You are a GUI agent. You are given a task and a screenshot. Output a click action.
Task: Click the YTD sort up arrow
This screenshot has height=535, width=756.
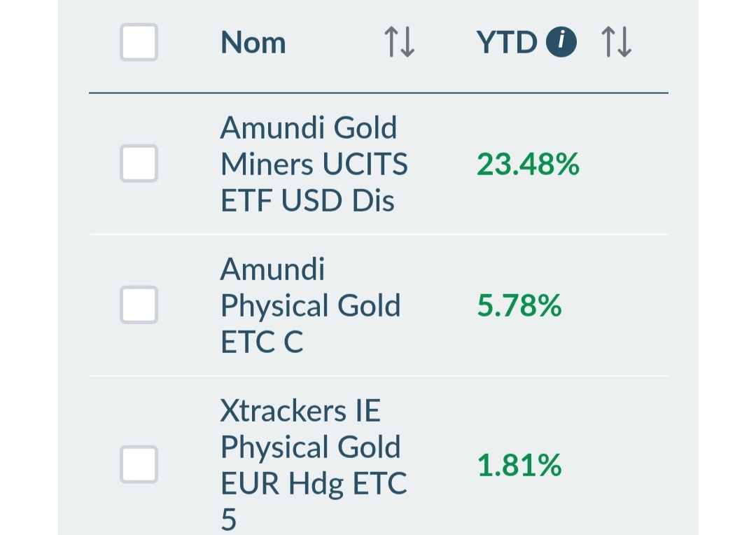[608, 43]
